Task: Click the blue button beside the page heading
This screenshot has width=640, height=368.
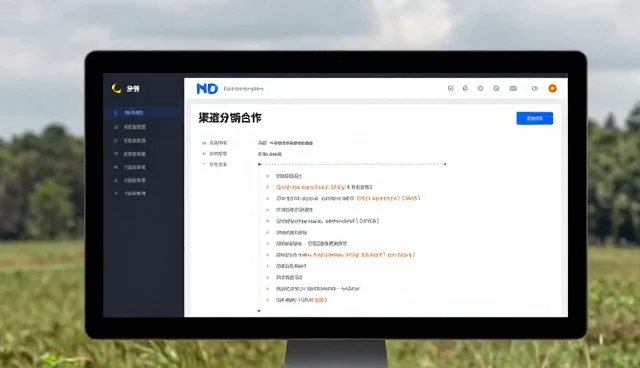Action: coord(534,118)
